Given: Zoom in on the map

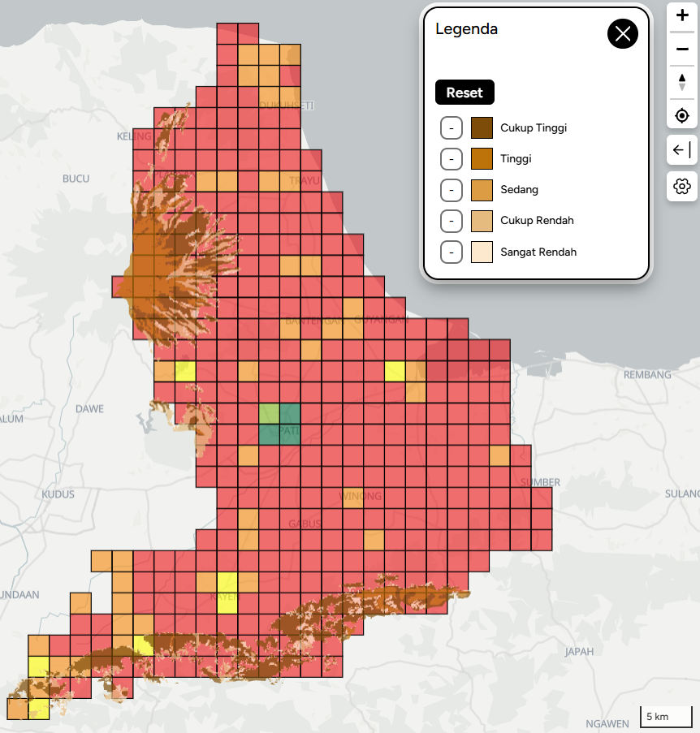Looking at the screenshot, I should click(682, 16).
